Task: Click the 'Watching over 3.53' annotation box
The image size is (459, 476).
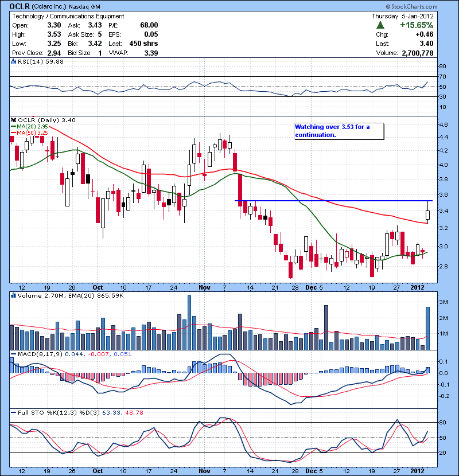Action: click(x=339, y=131)
